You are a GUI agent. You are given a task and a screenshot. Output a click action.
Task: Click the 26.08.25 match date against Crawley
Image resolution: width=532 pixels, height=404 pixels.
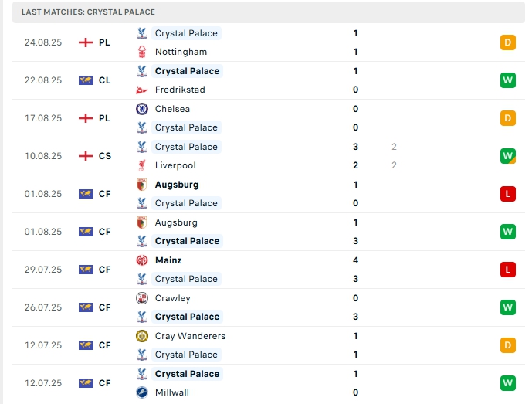43,307
